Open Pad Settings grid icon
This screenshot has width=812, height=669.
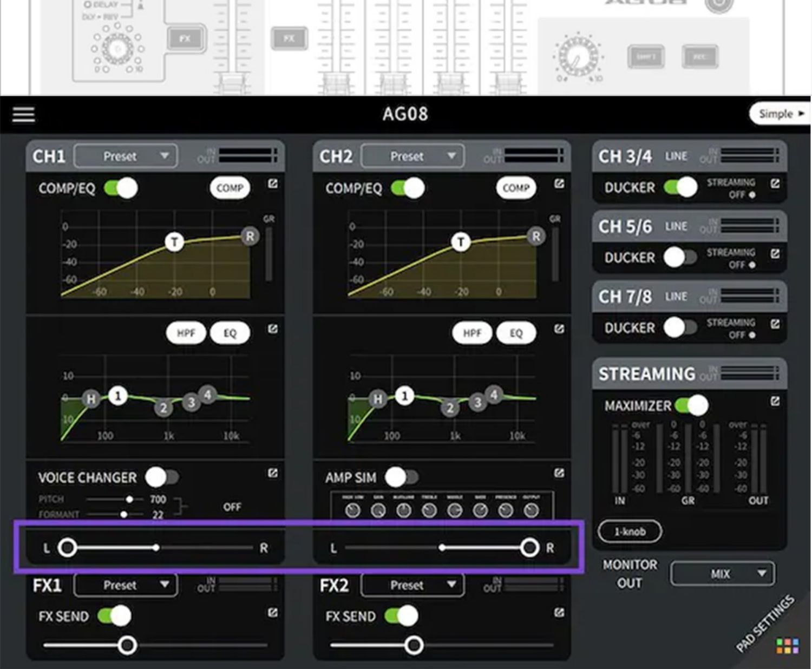pyautogui.click(x=788, y=646)
